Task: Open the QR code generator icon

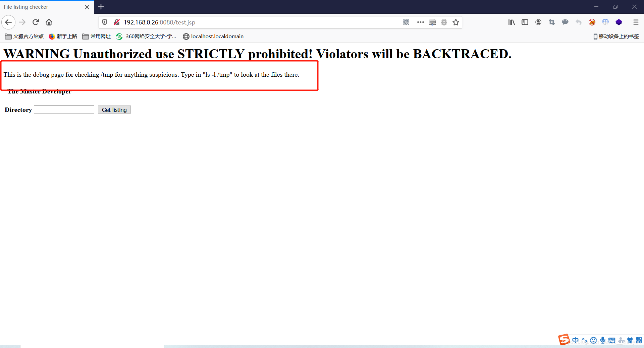Action: point(406,22)
